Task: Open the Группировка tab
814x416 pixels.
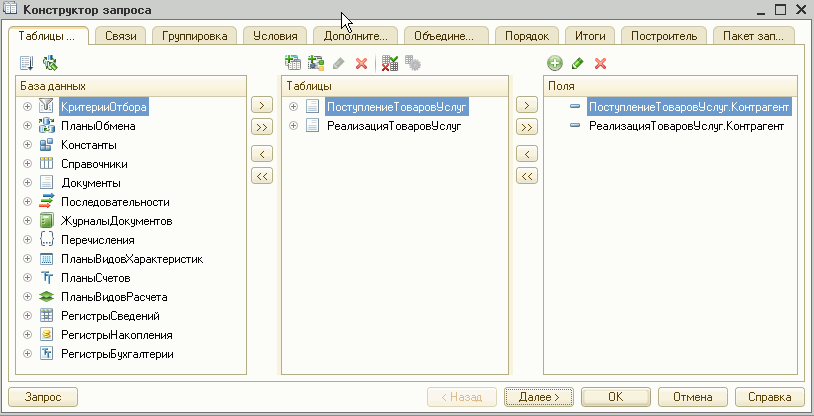Action: 195,36
